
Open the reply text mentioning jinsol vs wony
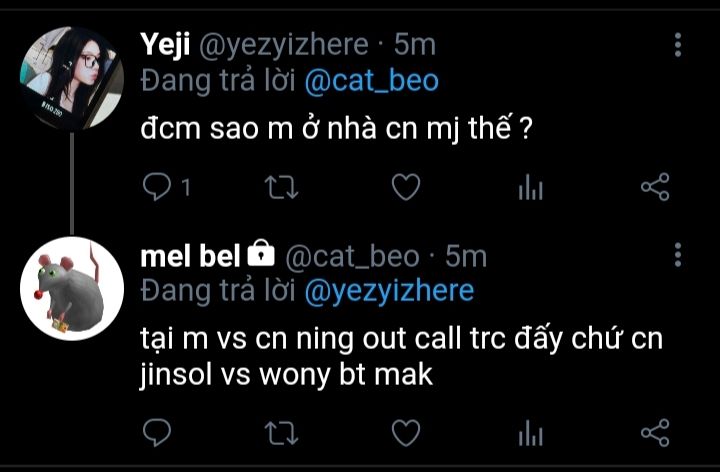(401, 356)
